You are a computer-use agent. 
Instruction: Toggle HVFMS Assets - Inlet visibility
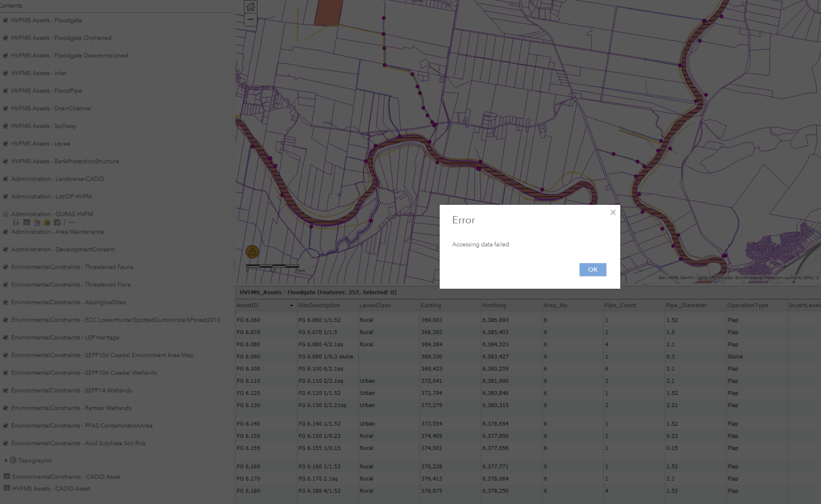pos(6,73)
